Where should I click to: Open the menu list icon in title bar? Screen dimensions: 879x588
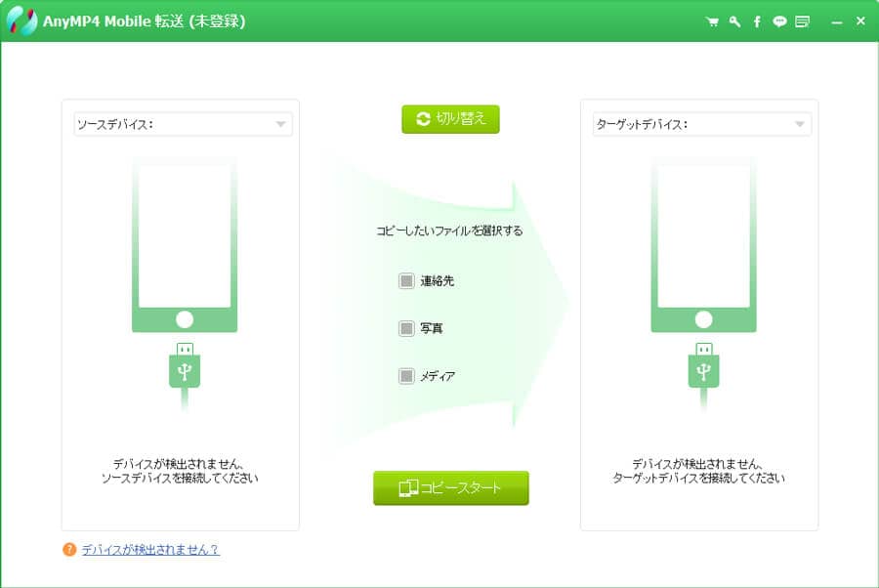pos(802,21)
